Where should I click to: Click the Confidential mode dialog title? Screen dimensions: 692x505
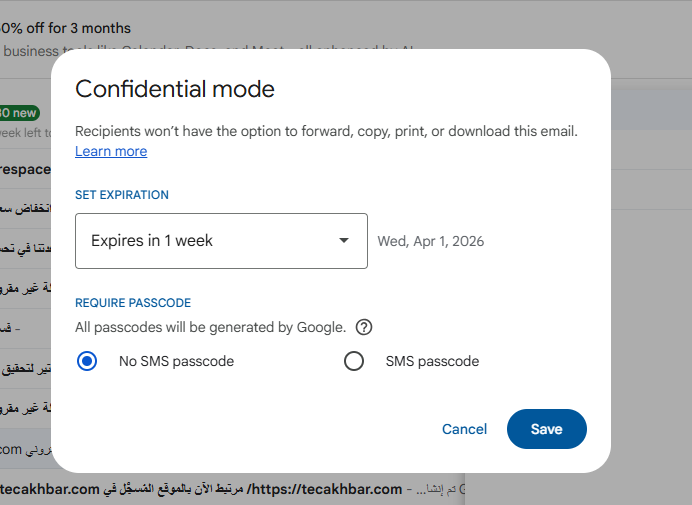click(175, 89)
